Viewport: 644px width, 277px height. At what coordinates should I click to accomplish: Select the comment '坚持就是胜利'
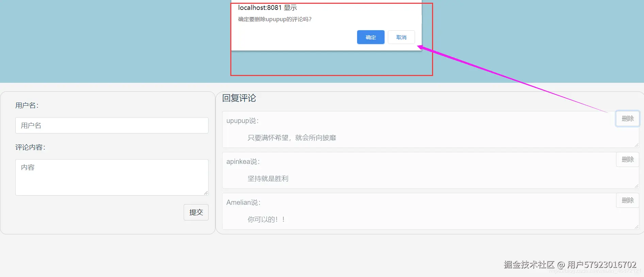coord(268,179)
